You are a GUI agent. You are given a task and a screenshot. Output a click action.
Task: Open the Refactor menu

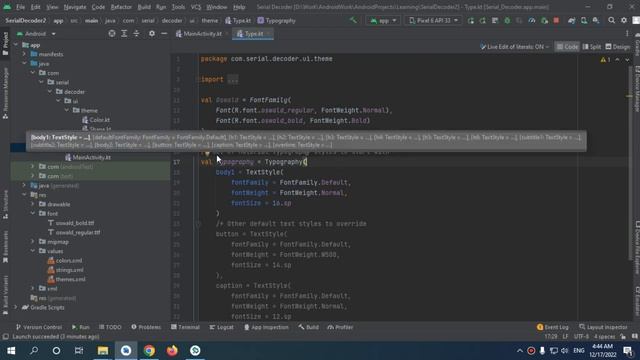pos(121,7)
